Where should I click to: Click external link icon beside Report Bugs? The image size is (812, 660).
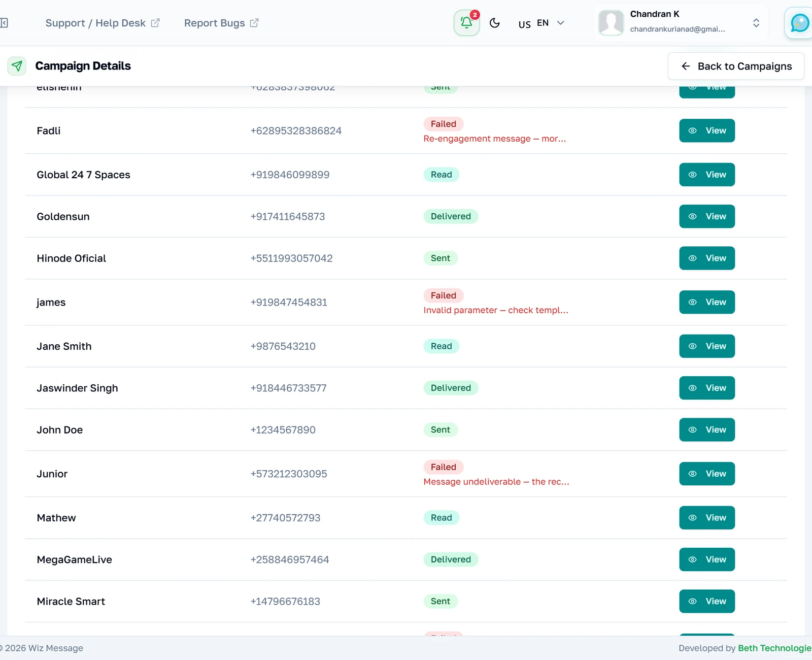pyautogui.click(x=254, y=23)
